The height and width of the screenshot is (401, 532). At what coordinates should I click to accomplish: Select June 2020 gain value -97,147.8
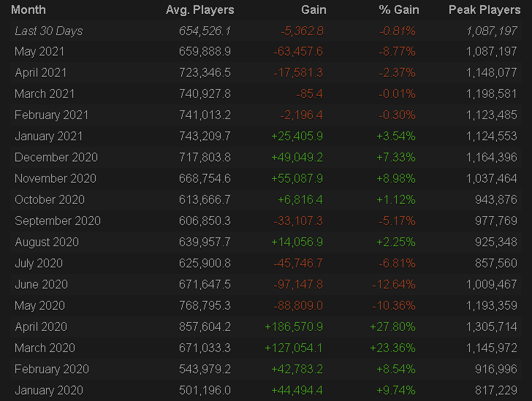point(298,284)
